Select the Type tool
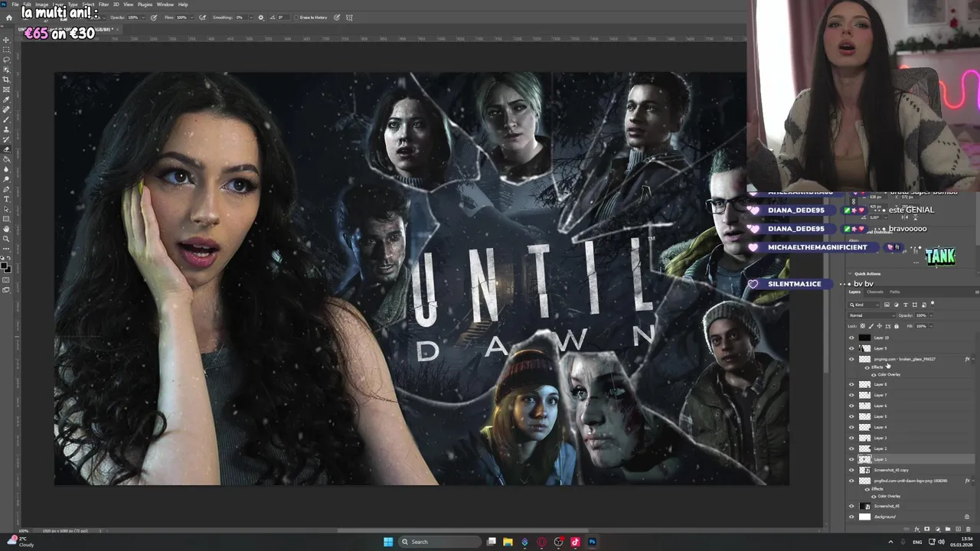The image size is (980, 551). tap(7, 199)
